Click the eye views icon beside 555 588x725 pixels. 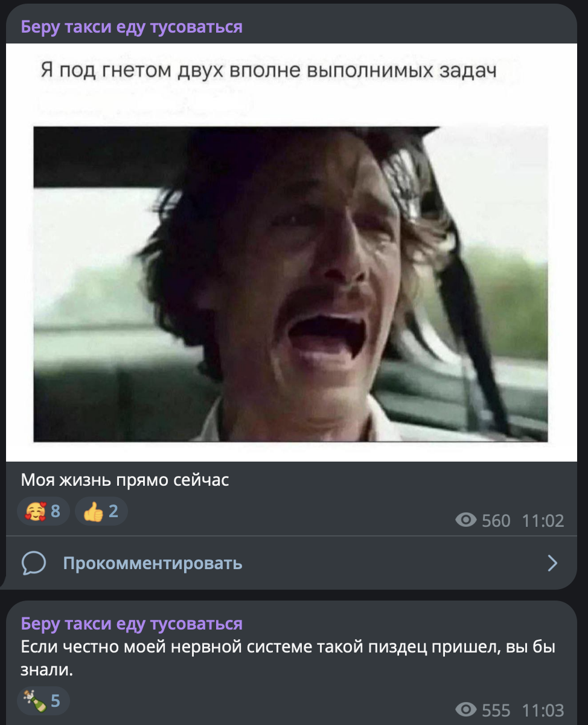[465, 709]
